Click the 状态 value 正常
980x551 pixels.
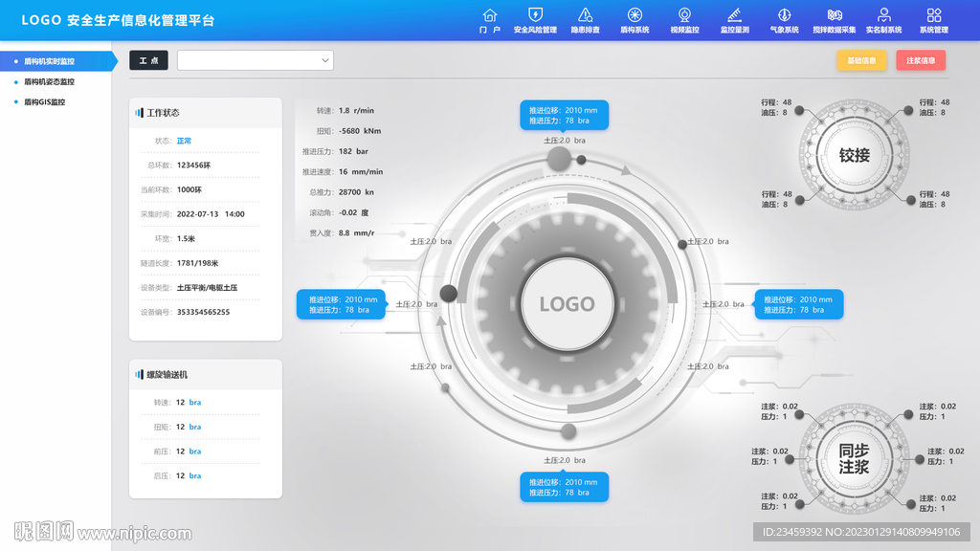click(x=184, y=142)
